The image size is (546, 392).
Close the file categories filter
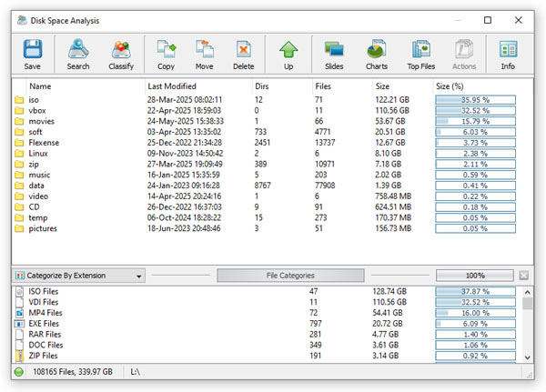click(x=524, y=276)
